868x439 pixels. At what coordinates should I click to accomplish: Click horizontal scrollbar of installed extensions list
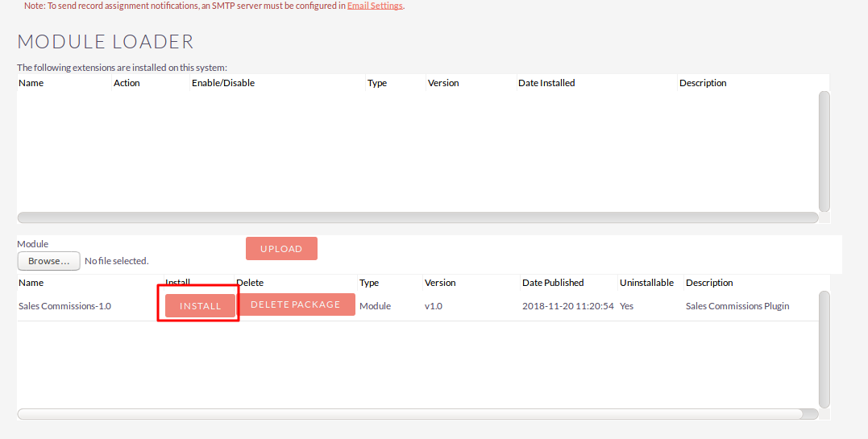(x=417, y=217)
